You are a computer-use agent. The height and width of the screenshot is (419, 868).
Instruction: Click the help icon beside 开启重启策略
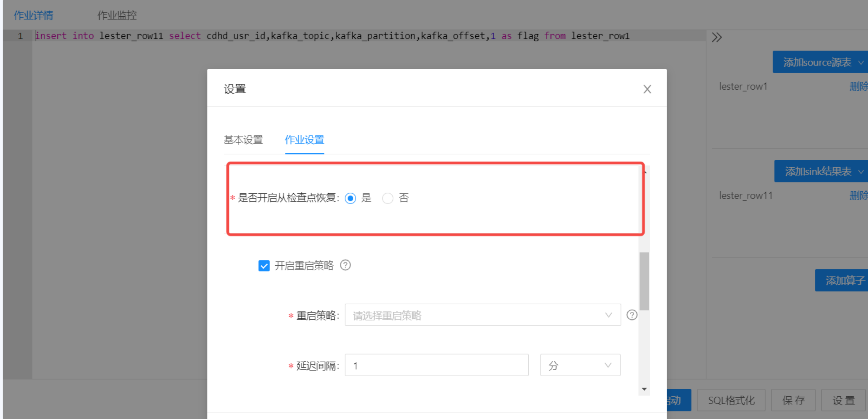[345, 265]
